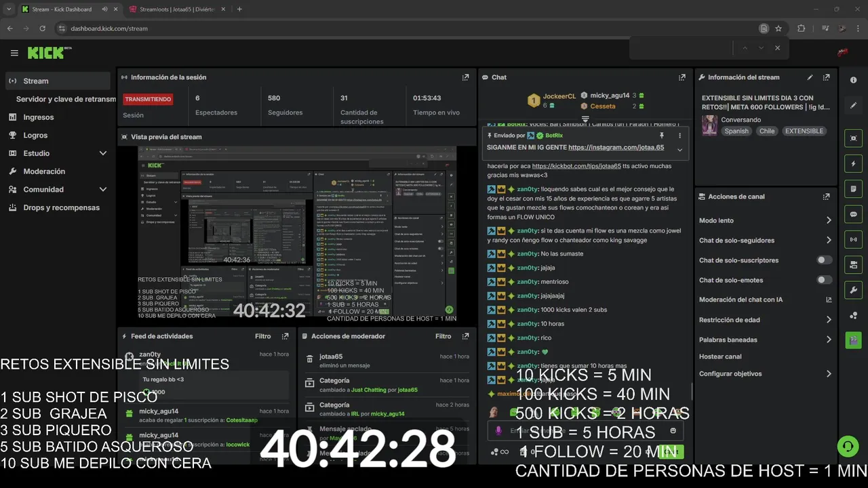Toggle Chat de solo-emotes switch
Screen dimensions: 868x488
[825, 280]
